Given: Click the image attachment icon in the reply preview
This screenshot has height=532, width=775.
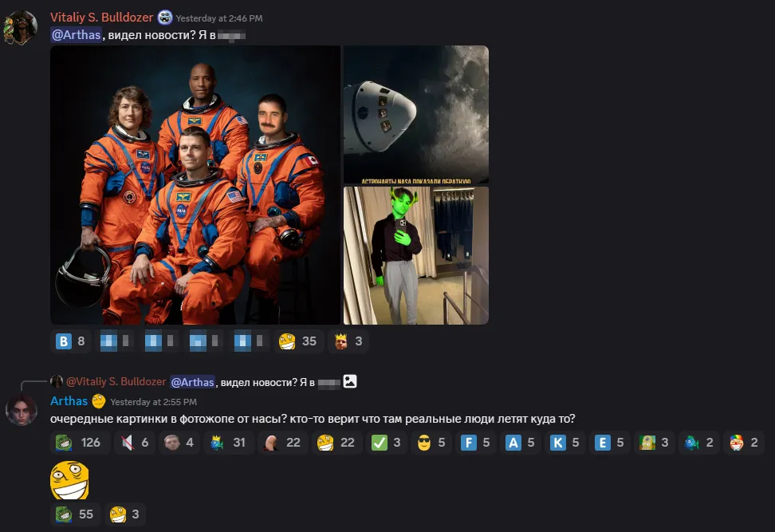Looking at the screenshot, I should [348, 381].
